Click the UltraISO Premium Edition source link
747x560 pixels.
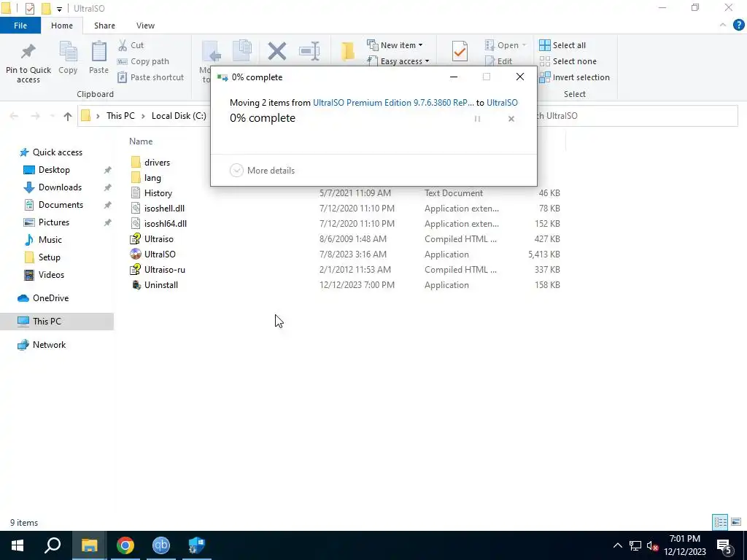[x=393, y=103]
